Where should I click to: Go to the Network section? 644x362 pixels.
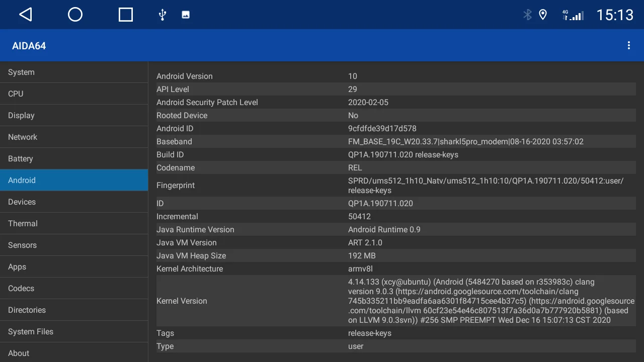(x=74, y=137)
